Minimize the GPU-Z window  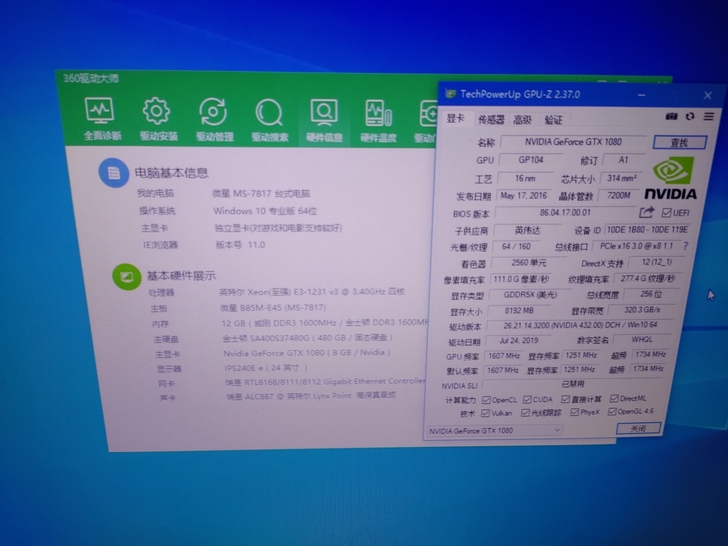coord(641,95)
